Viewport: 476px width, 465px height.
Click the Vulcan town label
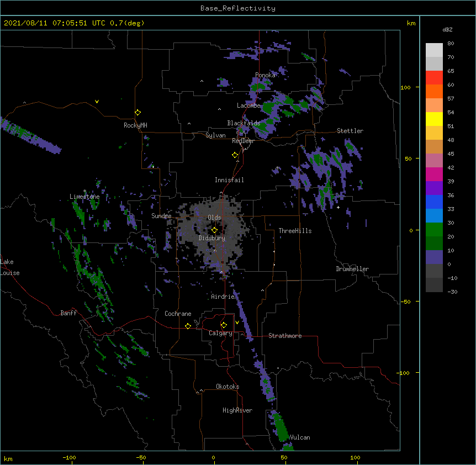300,437
